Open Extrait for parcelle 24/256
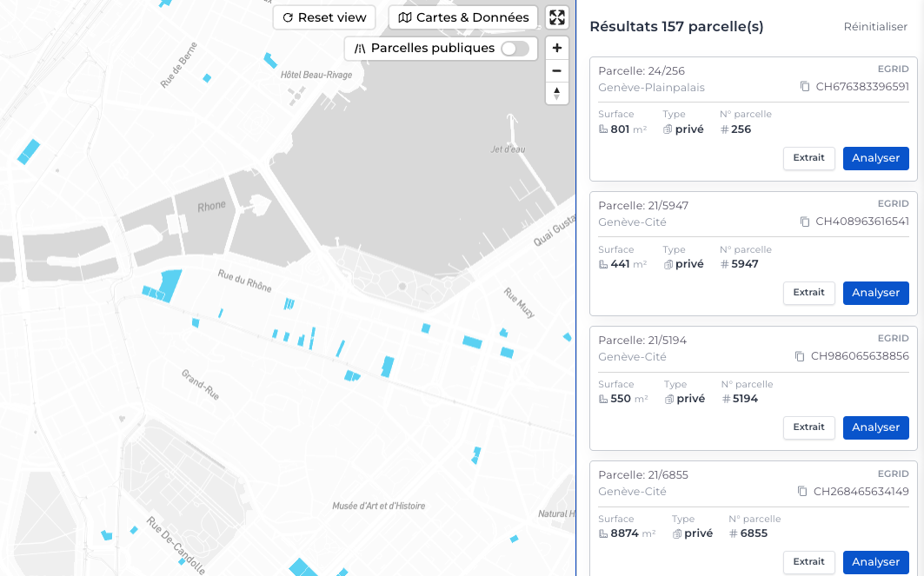Image resolution: width=924 pixels, height=576 pixels. tap(808, 158)
